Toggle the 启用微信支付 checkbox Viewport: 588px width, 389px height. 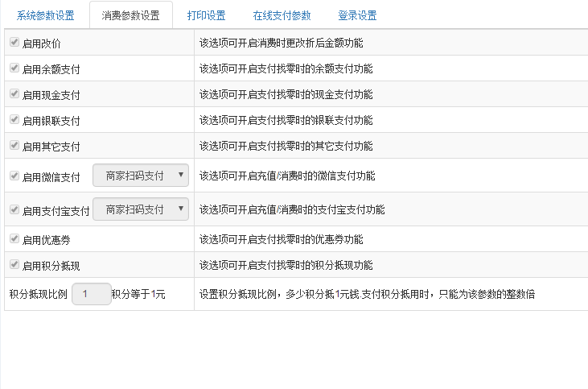coord(14,176)
